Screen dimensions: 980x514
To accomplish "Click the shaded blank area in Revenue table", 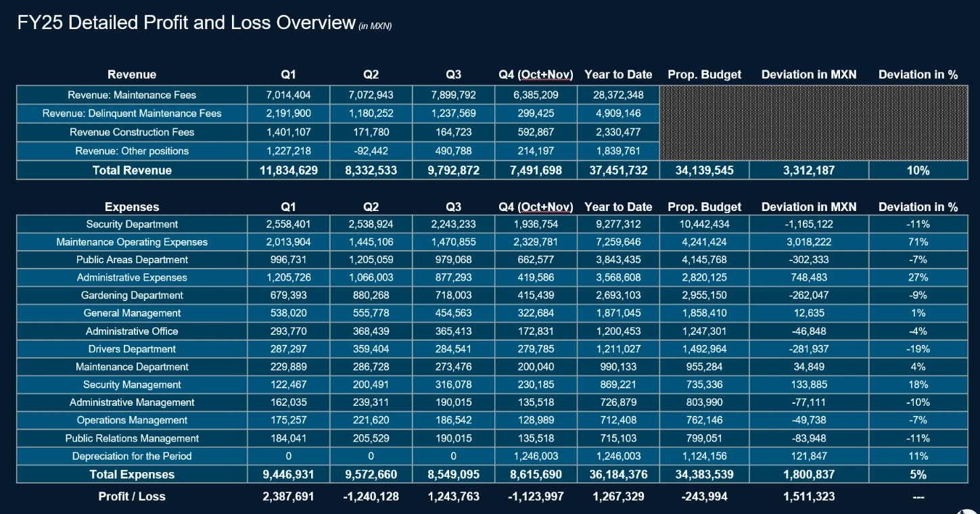I will (812, 122).
